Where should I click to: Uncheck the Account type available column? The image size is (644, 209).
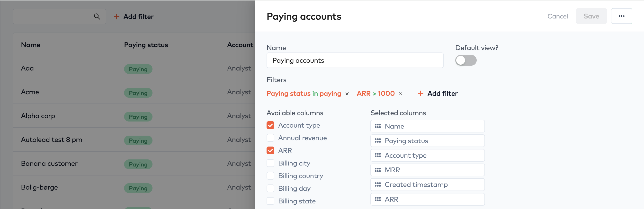tap(270, 125)
